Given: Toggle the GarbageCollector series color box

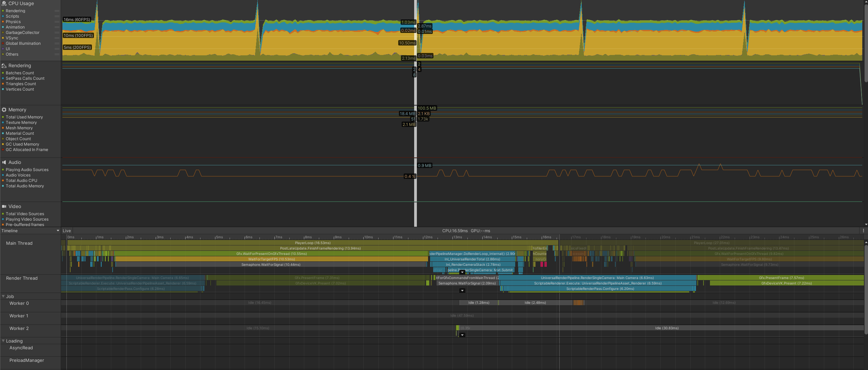Looking at the screenshot, I should tap(3, 33).
